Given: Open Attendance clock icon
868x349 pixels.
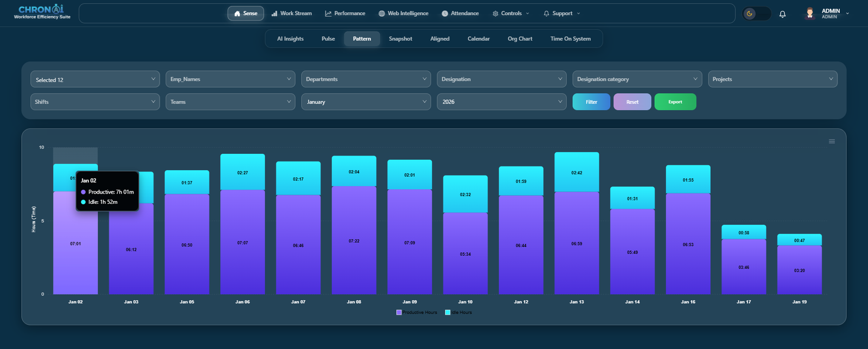Looking at the screenshot, I should pos(445,14).
